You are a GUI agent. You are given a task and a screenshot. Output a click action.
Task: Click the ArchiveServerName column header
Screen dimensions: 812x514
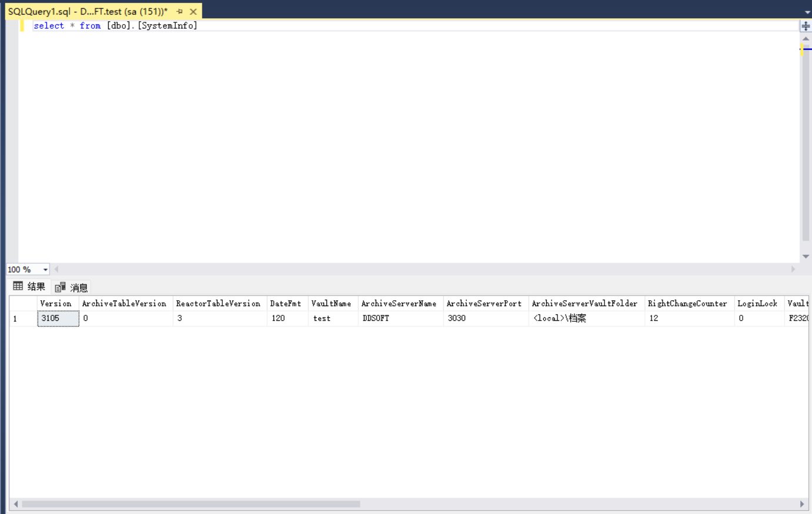point(401,304)
